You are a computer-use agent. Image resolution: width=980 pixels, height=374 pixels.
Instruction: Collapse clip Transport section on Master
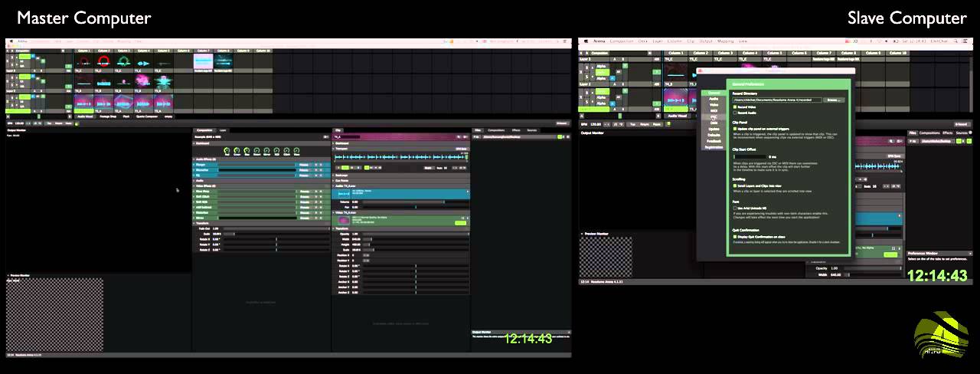(x=335, y=148)
